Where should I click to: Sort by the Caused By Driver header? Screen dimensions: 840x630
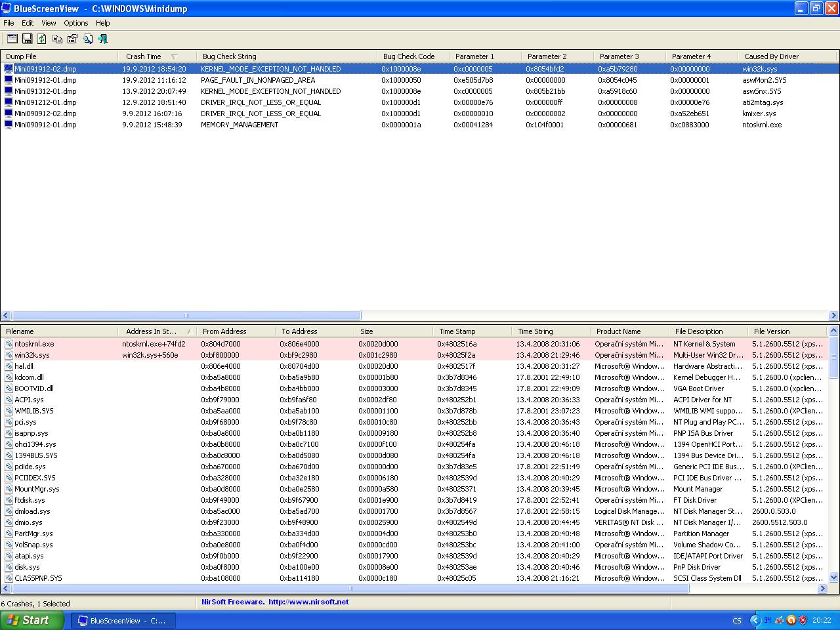(789, 56)
